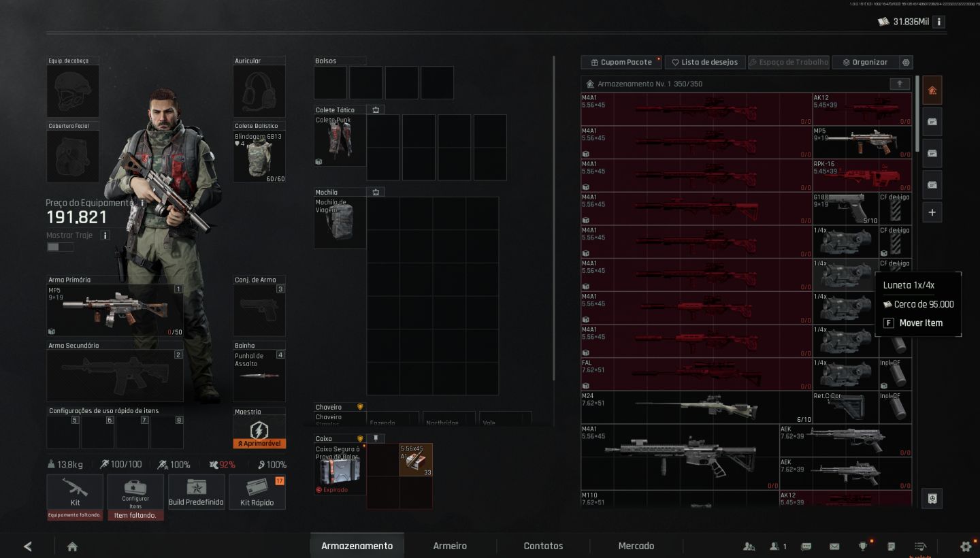Open the find friends icon in bottom bar
This screenshot has height=558, width=980.
click(749, 546)
